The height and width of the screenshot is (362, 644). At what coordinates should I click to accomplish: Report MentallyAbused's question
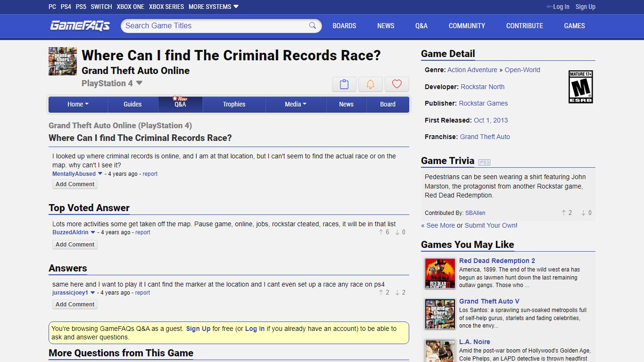tap(150, 174)
